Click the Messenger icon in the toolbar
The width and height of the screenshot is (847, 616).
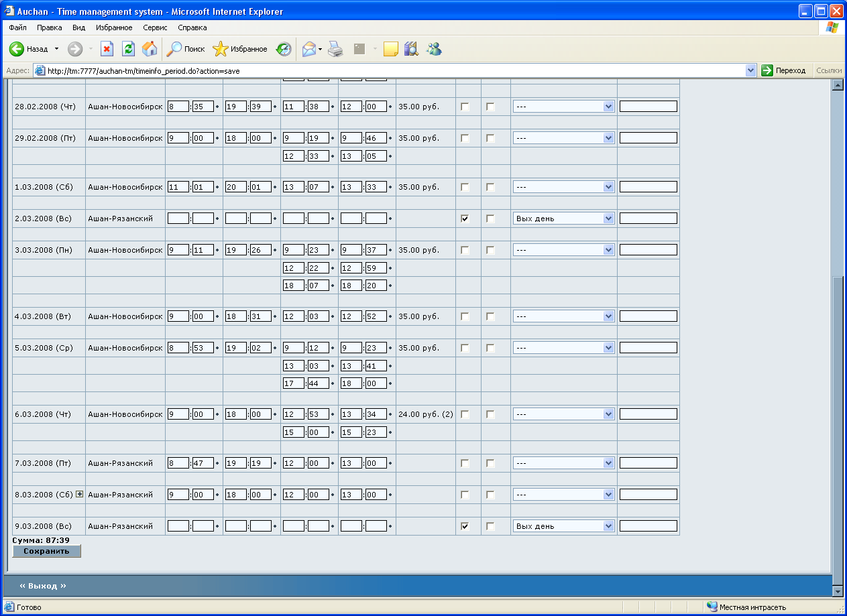[x=433, y=49]
